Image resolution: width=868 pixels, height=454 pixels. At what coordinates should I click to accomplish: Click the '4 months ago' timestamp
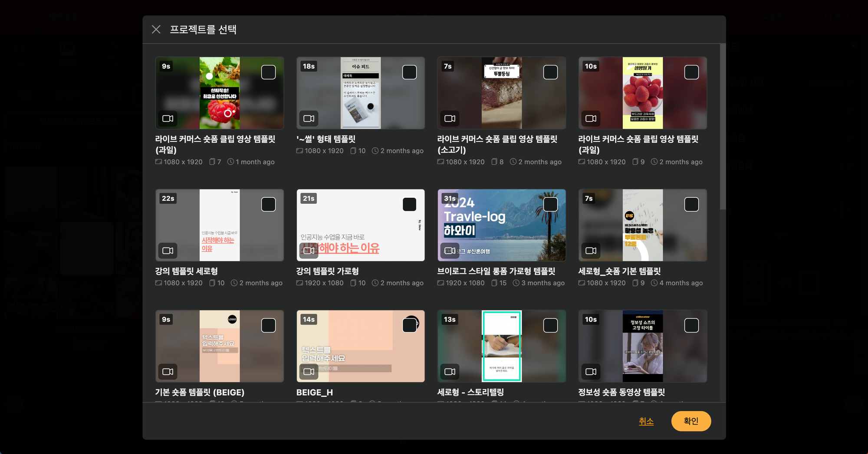point(677,283)
